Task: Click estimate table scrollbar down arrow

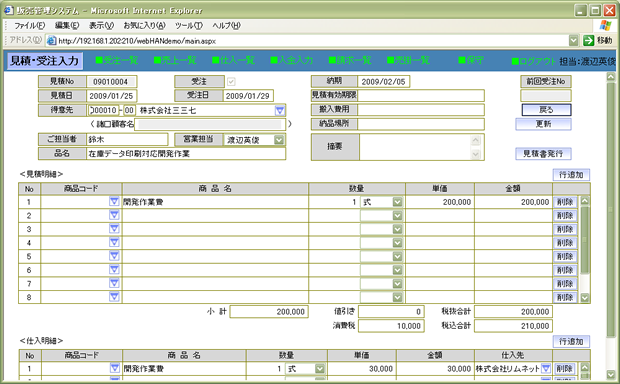Action: click(x=584, y=297)
